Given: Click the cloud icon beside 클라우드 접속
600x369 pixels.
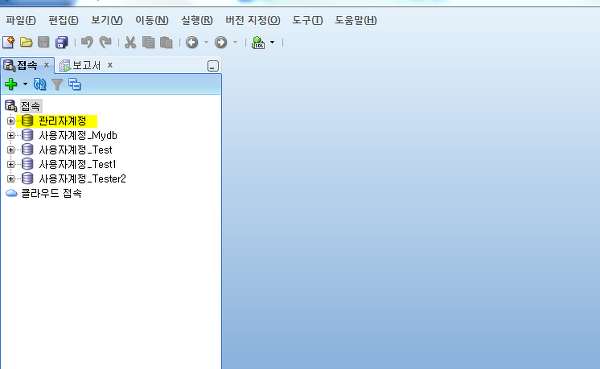Looking at the screenshot, I should 11,193.
